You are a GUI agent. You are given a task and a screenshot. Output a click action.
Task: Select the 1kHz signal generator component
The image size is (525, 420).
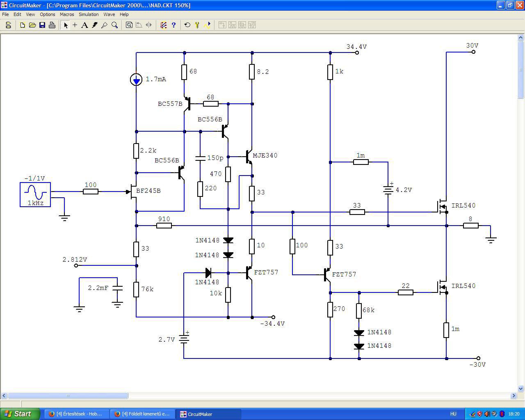point(35,194)
